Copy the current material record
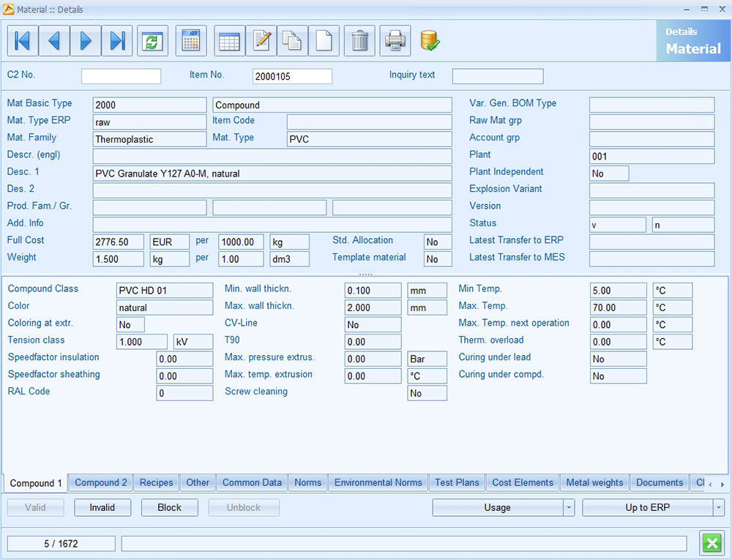732x560 pixels. pos(292,41)
